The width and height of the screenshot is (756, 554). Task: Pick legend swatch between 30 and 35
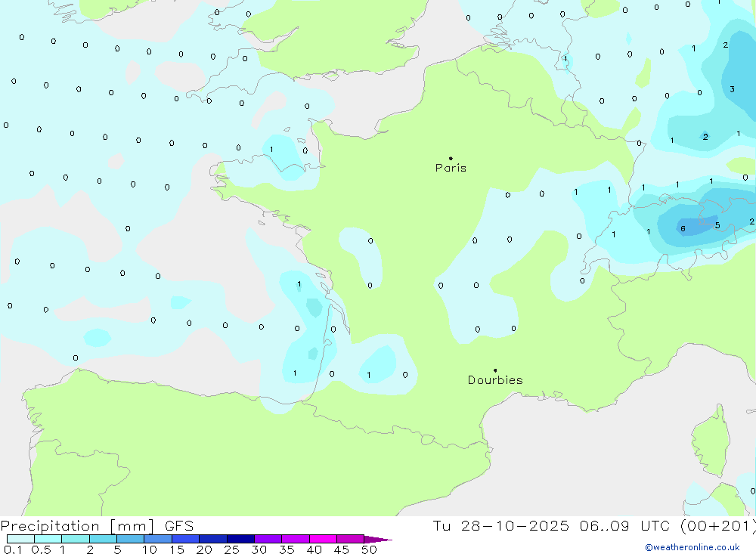coord(268,539)
